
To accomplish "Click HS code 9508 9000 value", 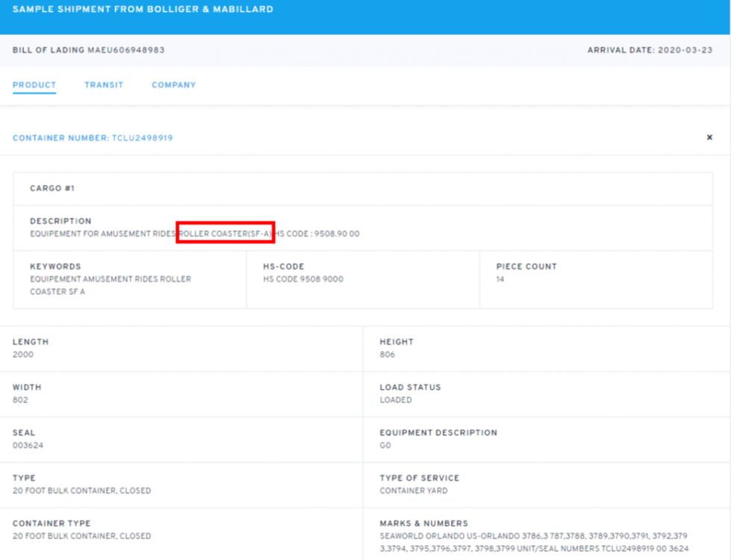I will click(x=303, y=279).
